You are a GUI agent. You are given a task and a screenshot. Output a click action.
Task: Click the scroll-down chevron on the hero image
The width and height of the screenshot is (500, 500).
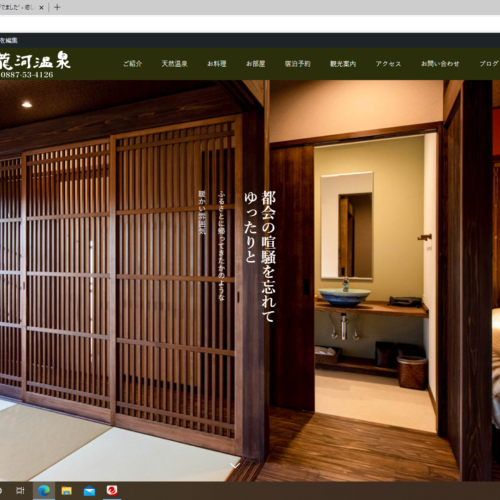click(x=235, y=465)
